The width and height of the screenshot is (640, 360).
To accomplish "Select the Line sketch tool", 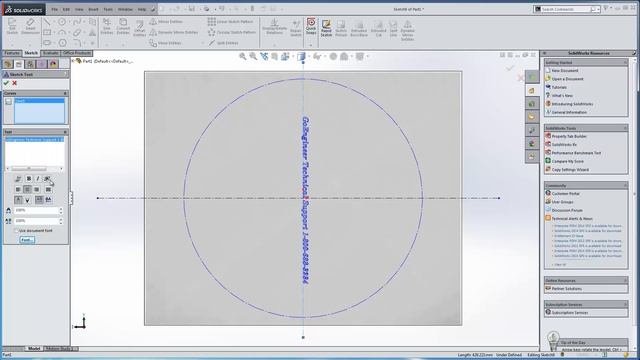I will (x=47, y=22).
